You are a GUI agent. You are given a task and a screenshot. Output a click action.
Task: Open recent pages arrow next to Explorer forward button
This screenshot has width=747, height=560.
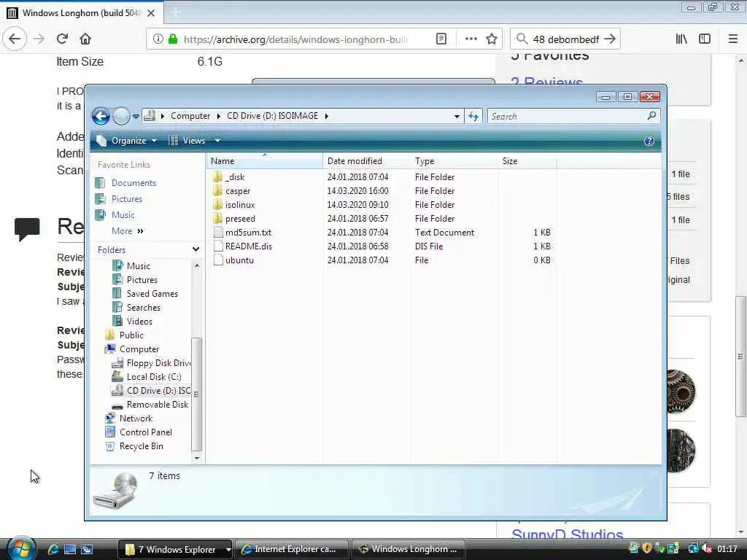coord(136,116)
